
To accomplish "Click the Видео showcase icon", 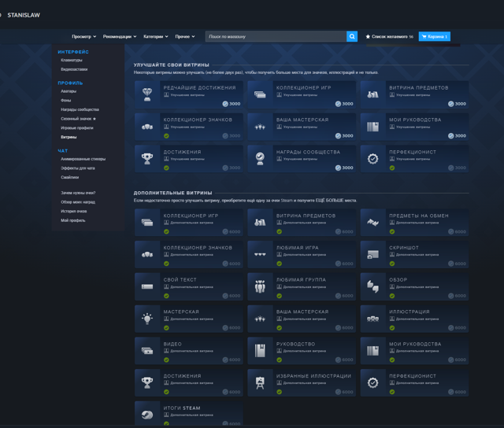I will [x=147, y=351].
